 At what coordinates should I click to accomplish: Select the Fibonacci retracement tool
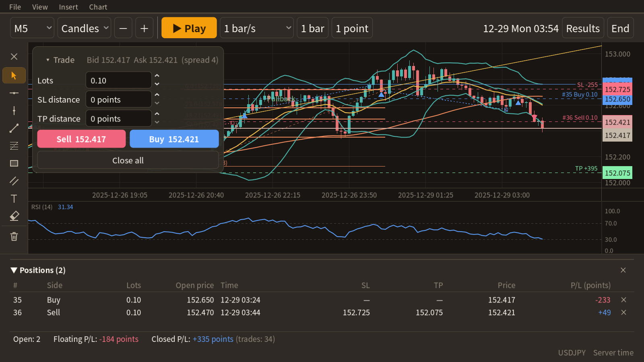pyautogui.click(x=14, y=146)
